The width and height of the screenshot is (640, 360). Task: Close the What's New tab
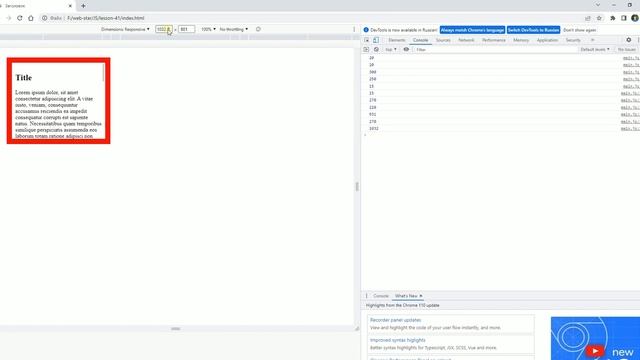(x=421, y=296)
